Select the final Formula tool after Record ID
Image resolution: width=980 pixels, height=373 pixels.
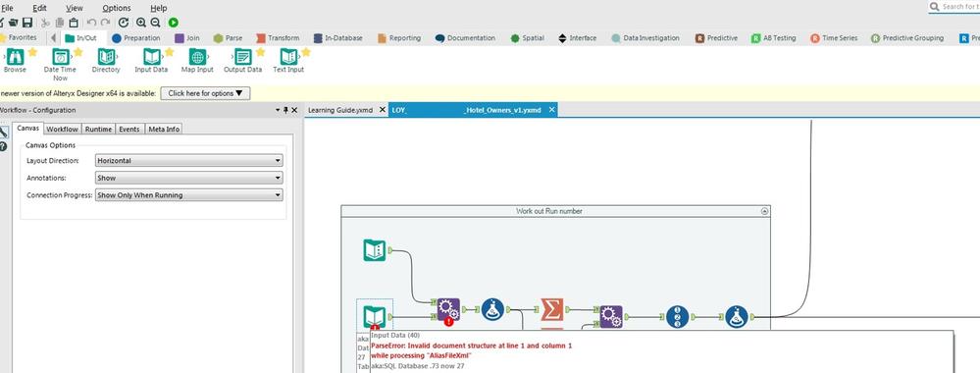[737, 317]
